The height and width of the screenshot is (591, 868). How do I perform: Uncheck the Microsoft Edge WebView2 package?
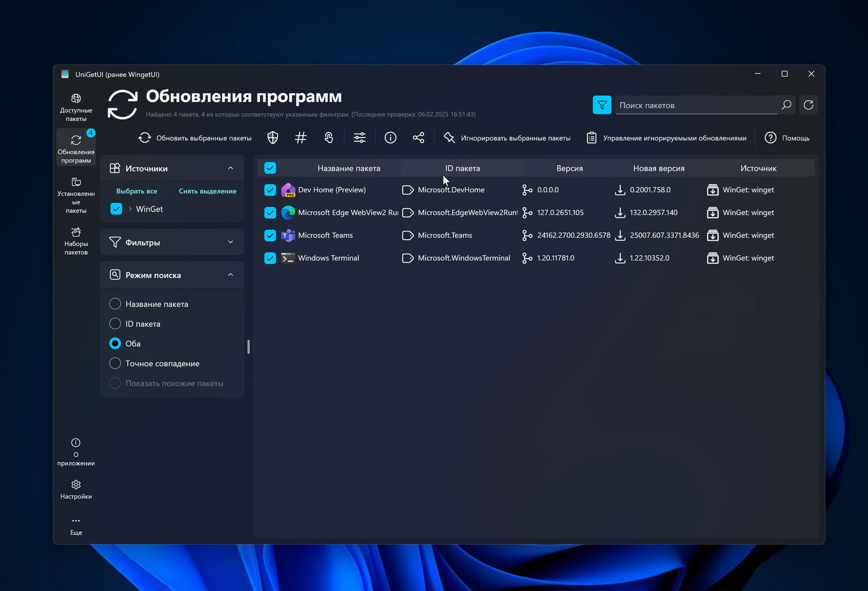click(x=270, y=212)
